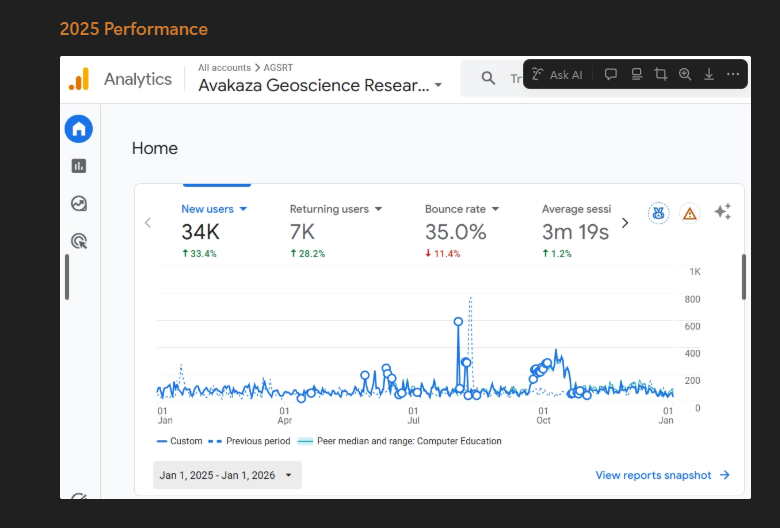
Task: Open the date range dropdown Jan 1, 2025
Action: pos(227,475)
